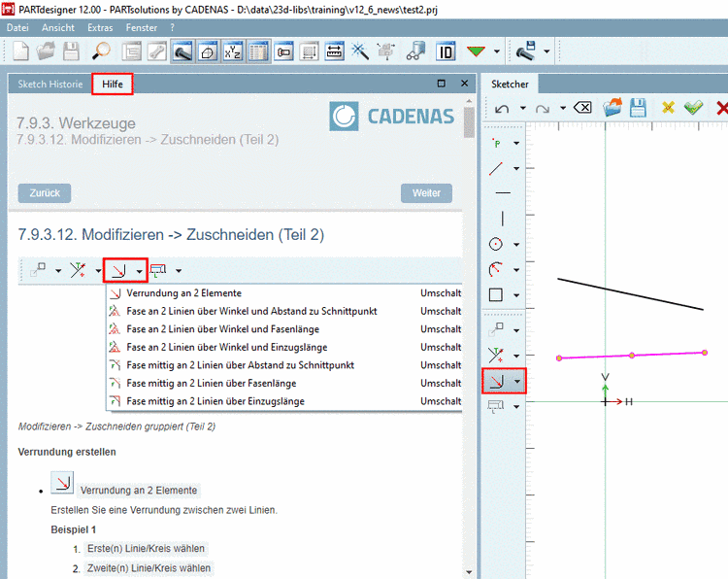
Task: Click the wrench tool icon in main toolbar
Action: click(x=157, y=51)
